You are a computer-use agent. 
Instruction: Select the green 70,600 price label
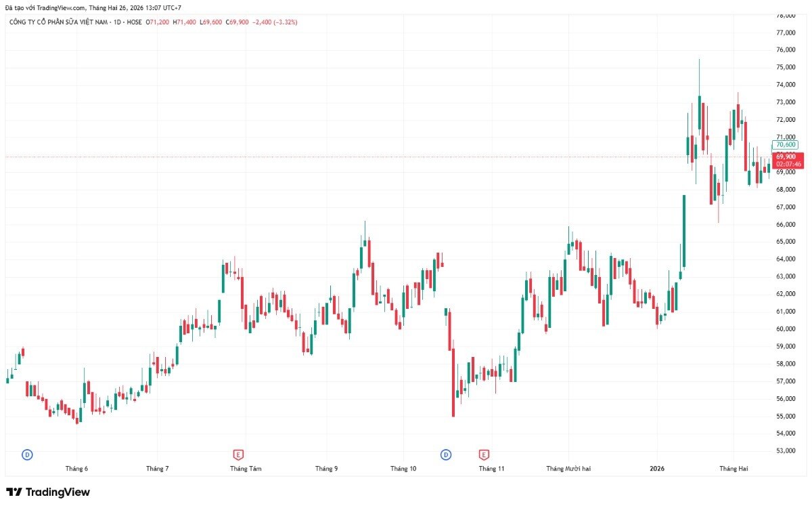coord(785,145)
